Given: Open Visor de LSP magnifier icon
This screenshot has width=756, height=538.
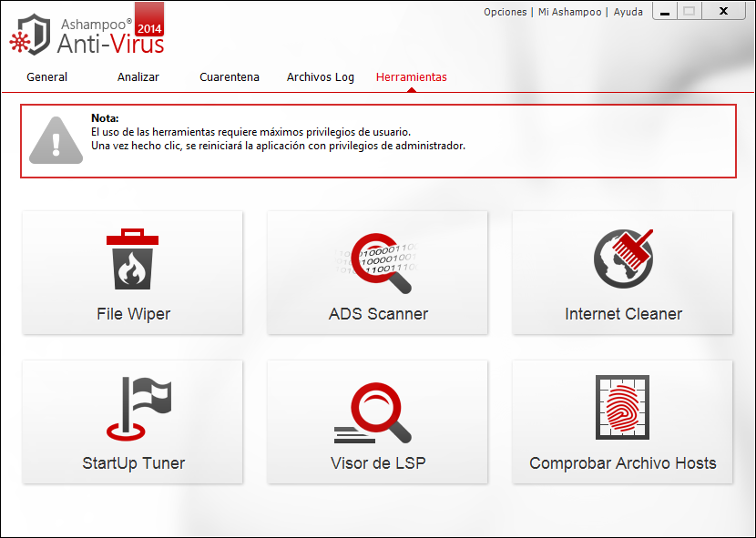Looking at the screenshot, I should (373, 412).
